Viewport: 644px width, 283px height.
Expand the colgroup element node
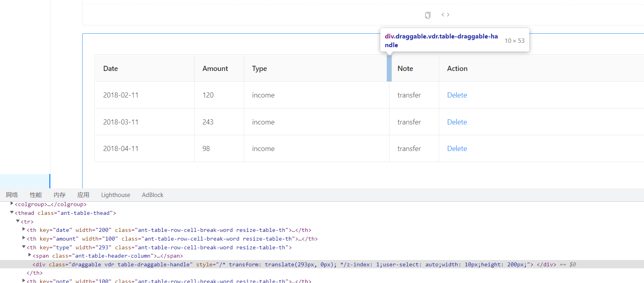pyautogui.click(x=12, y=204)
